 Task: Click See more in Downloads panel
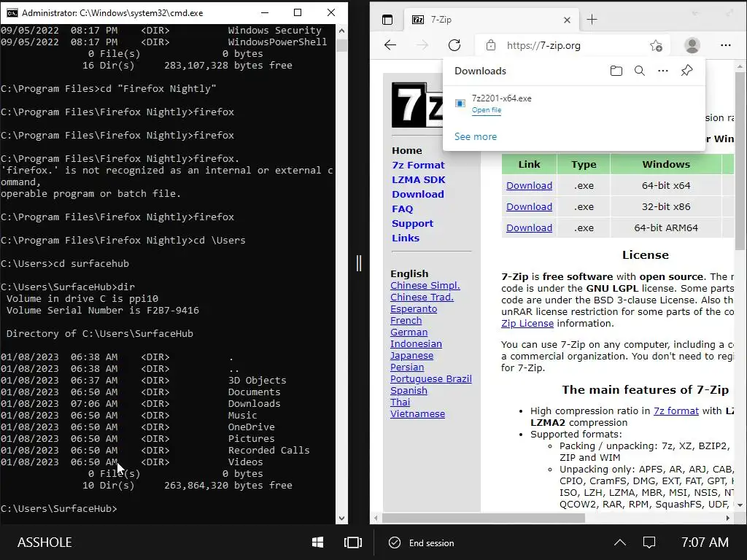coord(476,136)
